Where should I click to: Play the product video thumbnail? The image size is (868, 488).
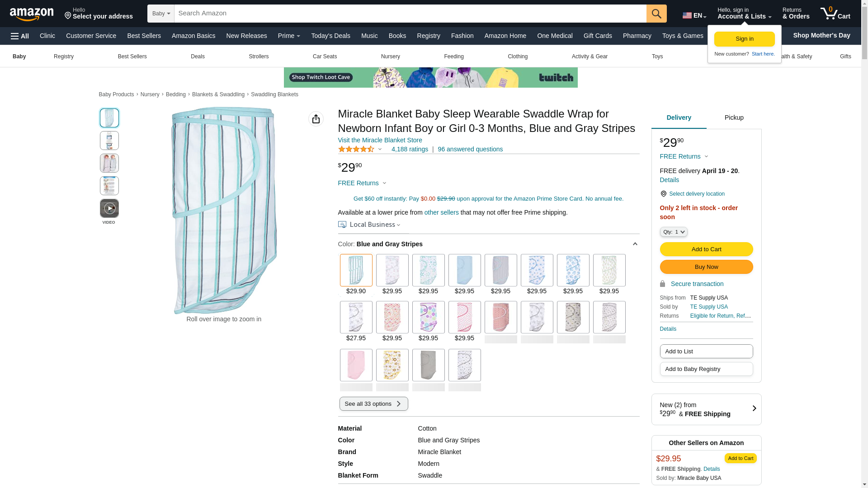(x=109, y=209)
